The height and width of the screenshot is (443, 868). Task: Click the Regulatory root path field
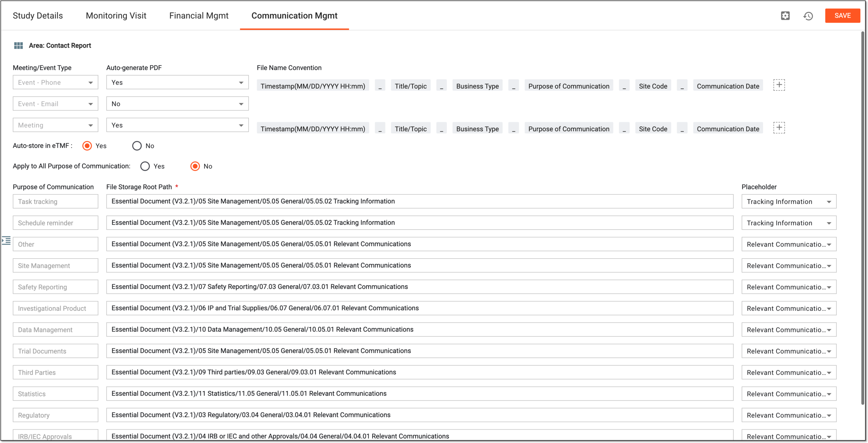point(420,415)
